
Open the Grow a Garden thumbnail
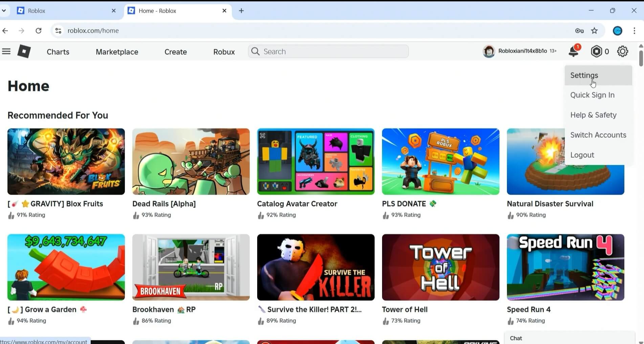click(x=66, y=267)
